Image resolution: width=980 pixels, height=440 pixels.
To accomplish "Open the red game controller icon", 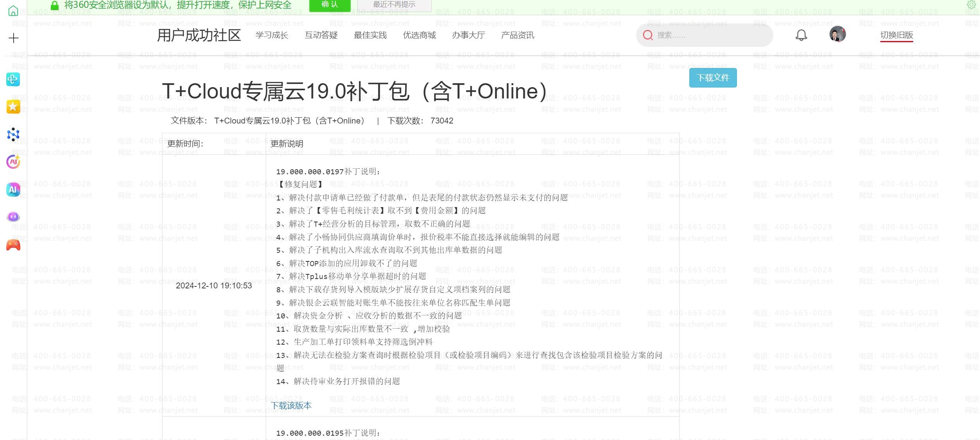I will tap(13, 245).
